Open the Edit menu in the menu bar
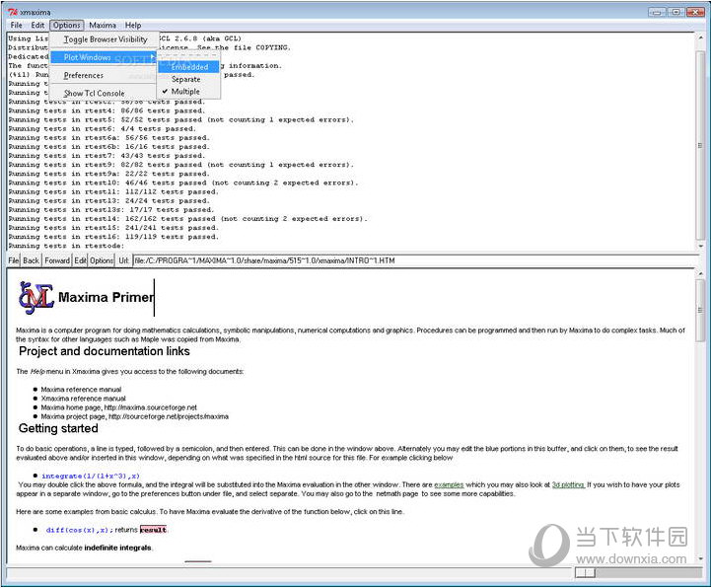 pyautogui.click(x=37, y=26)
